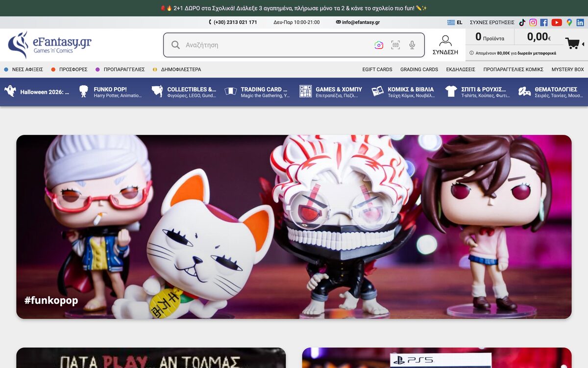Open the ΚΟΜΙΚΣ & ΒΙΒΛΙΑ menu
This screenshot has width=588, height=368.
pyautogui.click(x=403, y=92)
